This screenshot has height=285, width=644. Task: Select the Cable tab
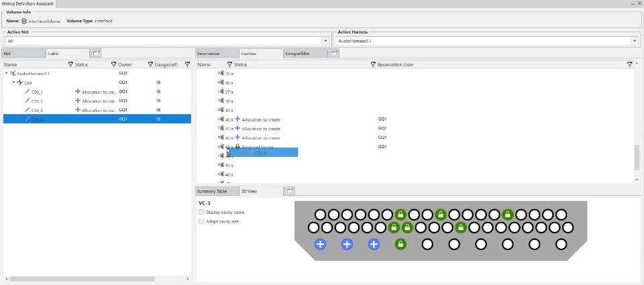click(x=68, y=54)
